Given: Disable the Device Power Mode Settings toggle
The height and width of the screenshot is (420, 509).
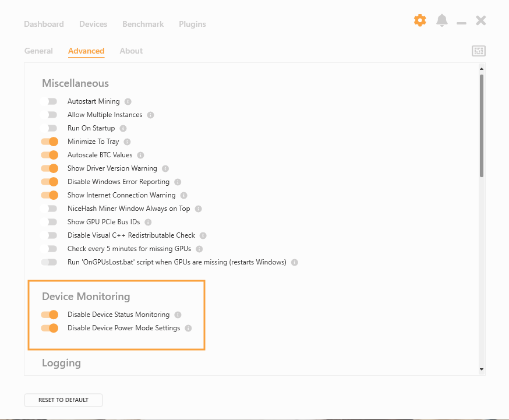Looking at the screenshot, I should tap(50, 328).
